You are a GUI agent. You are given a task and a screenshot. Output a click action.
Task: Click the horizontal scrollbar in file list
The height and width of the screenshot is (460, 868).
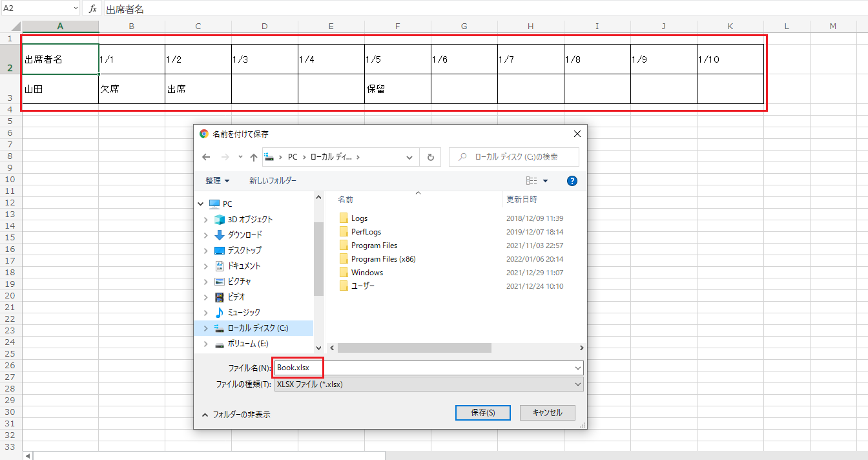414,348
